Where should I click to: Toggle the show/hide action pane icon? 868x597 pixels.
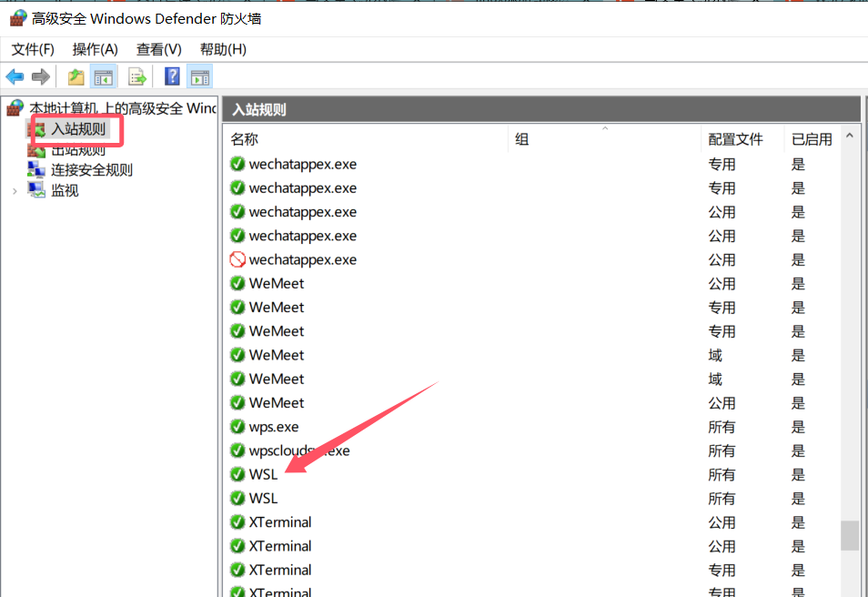[200, 77]
